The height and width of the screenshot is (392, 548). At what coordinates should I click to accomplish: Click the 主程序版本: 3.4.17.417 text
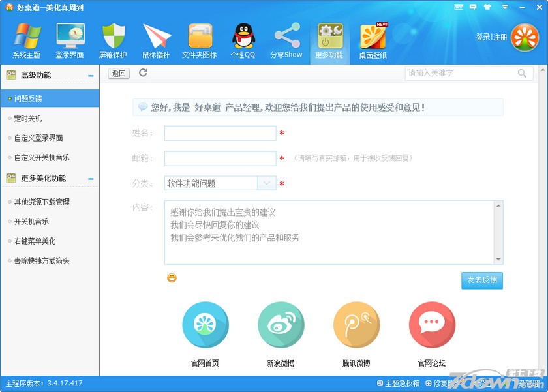(x=44, y=384)
